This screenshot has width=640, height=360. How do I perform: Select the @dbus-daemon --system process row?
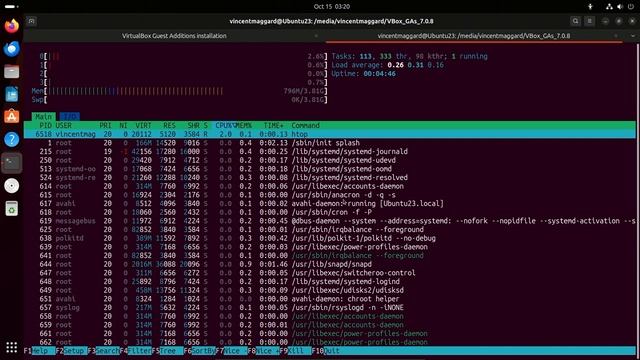click(x=329, y=221)
